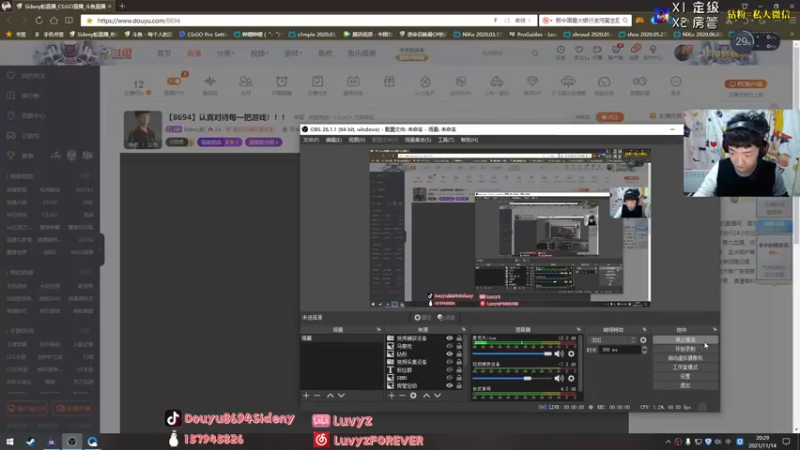The height and width of the screenshot is (450, 800).
Task: Open OBS 文件(F) menu
Action: click(311, 140)
